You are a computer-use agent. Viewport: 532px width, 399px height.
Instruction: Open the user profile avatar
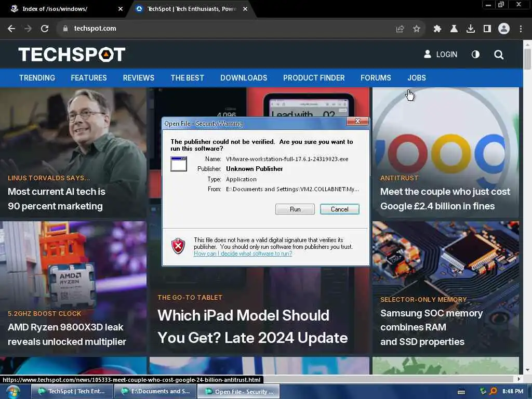(x=504, y=29)
